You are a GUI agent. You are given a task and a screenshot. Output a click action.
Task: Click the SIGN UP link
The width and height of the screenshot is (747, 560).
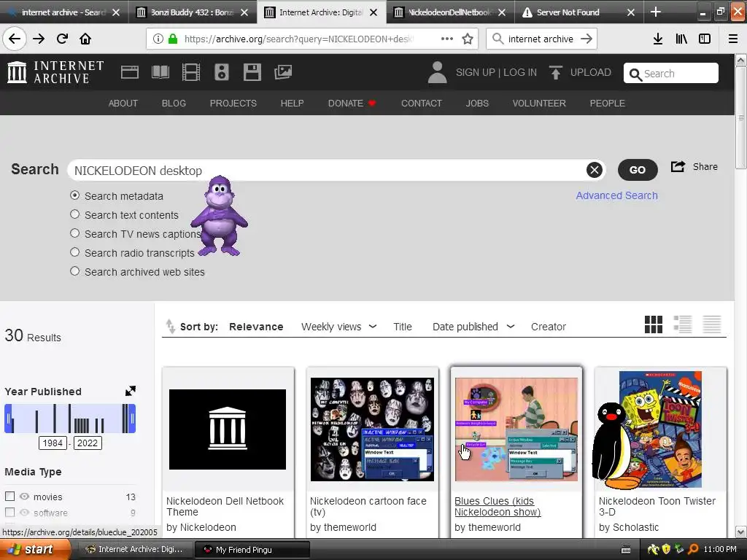pos(476,72)
